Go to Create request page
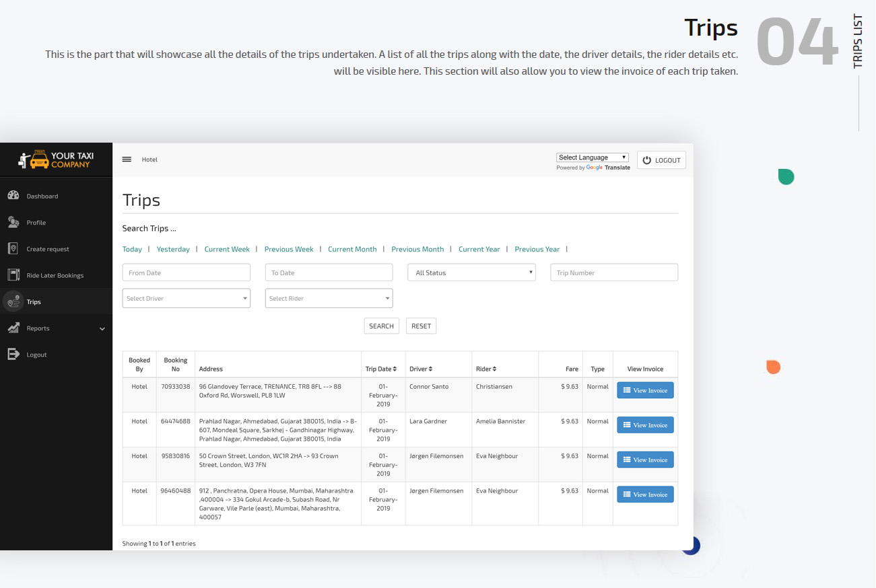 (57, 249)
